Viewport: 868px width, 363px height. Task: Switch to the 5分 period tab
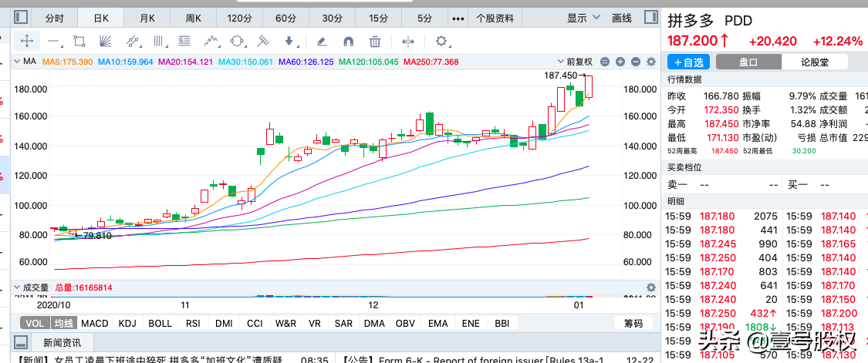424,18
